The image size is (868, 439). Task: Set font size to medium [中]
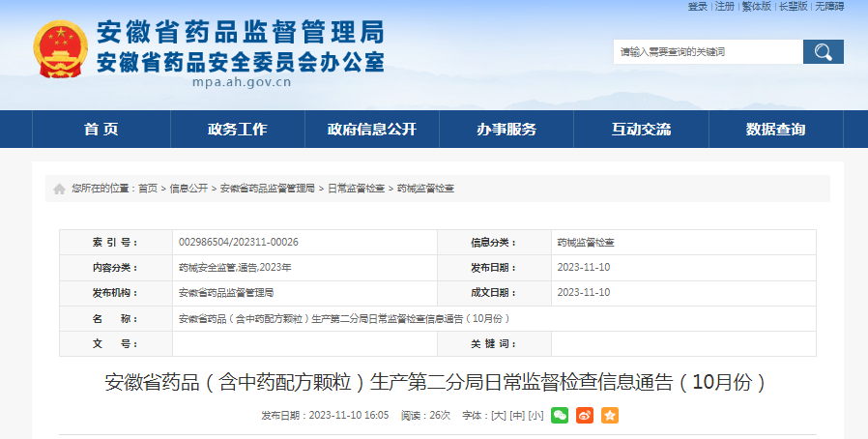517,415
